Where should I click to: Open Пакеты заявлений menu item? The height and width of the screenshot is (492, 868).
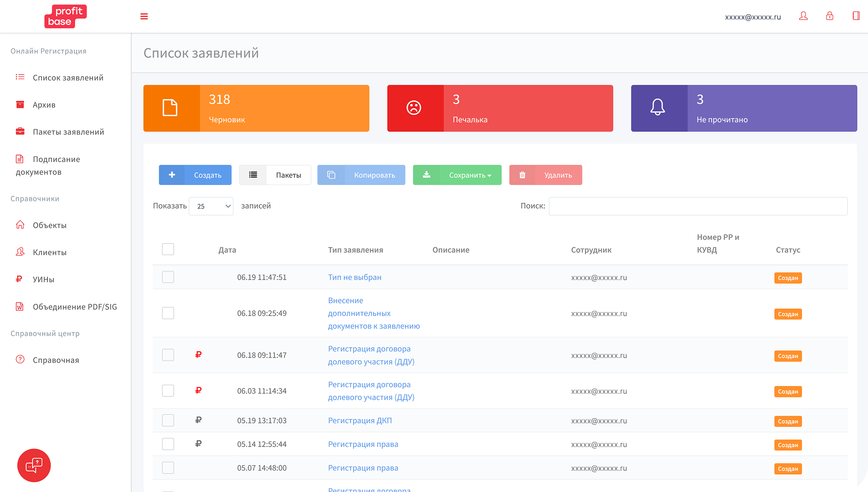point(69,132)
